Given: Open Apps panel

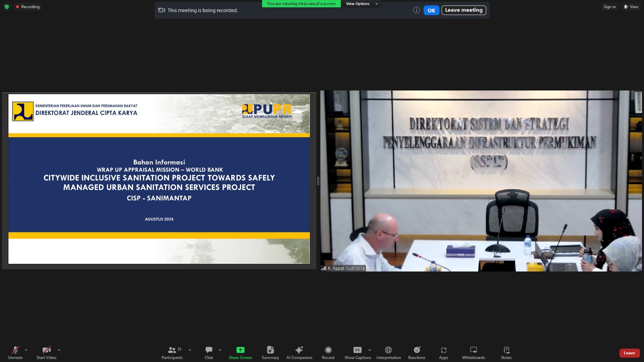Looking at the screenshot, I should (x=444, y=353).
